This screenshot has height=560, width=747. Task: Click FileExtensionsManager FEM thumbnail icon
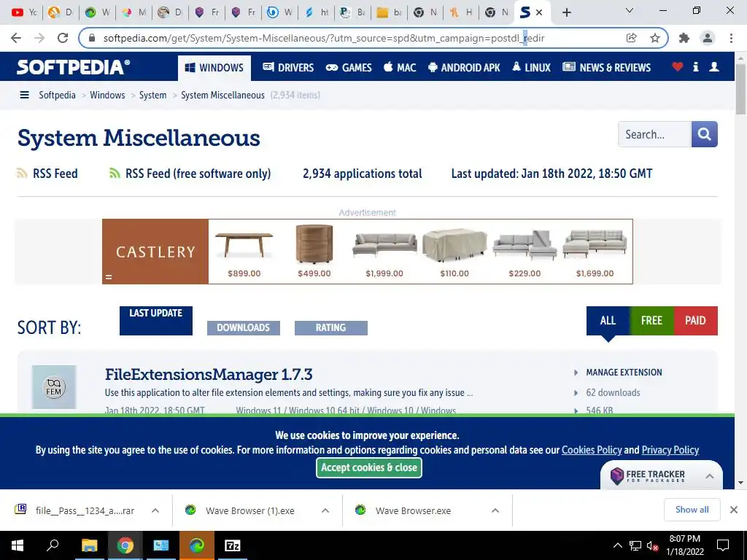(54, 387)
